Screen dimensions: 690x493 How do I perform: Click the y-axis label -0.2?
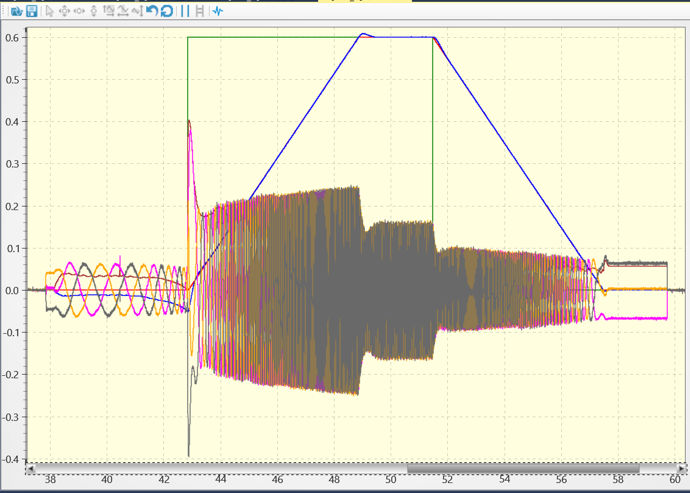click(11, 375)
